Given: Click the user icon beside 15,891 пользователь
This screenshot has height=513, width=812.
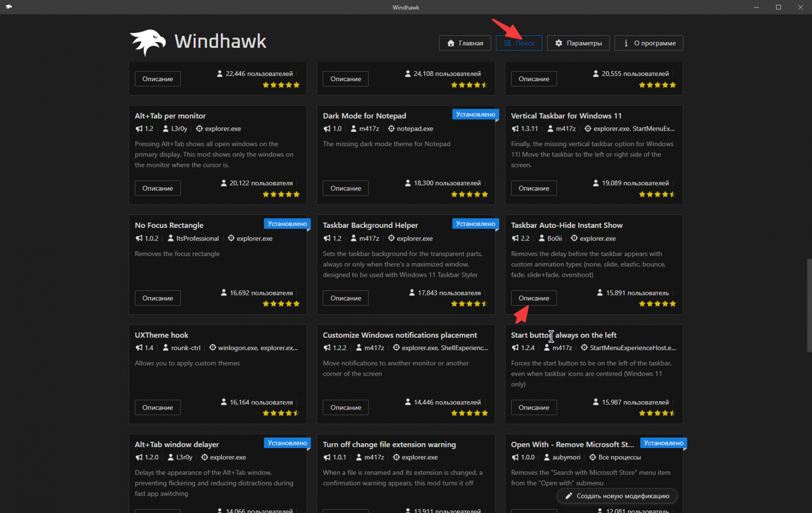Looking at the screenshot, I should (x=600, y=293).
